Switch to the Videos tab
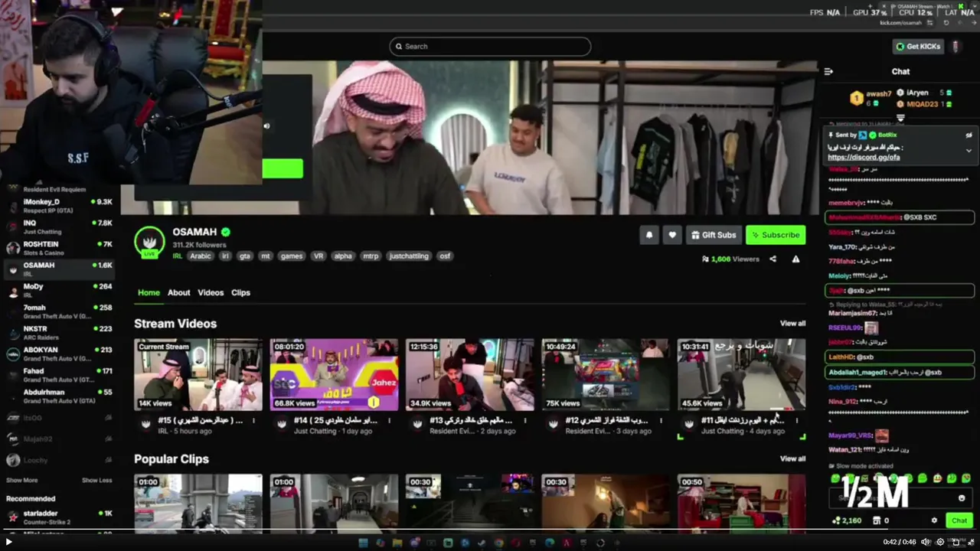This screenshot has height=551, width=980. pyautogui.click(x=211, y=292)
